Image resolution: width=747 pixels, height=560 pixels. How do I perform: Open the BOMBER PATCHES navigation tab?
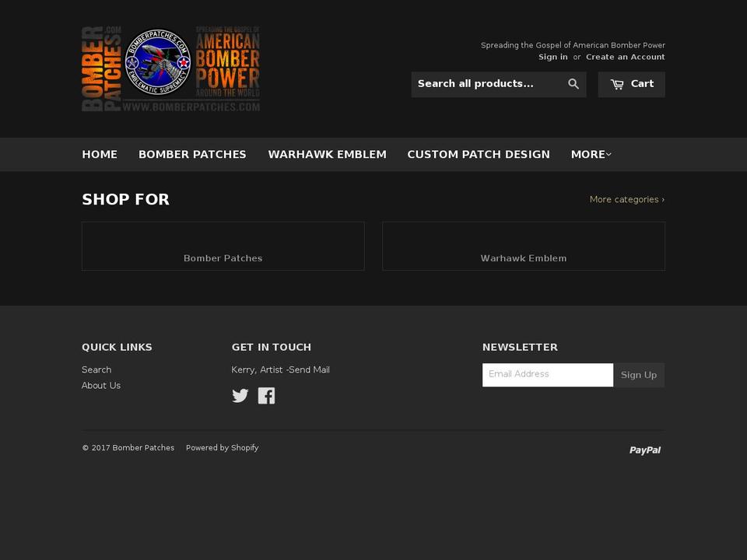point(192,154)
